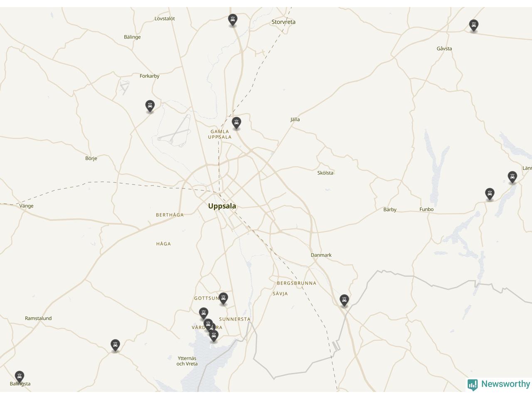532x399 pixels.
Task: Click the Storvreta place label
Action: 283,22
